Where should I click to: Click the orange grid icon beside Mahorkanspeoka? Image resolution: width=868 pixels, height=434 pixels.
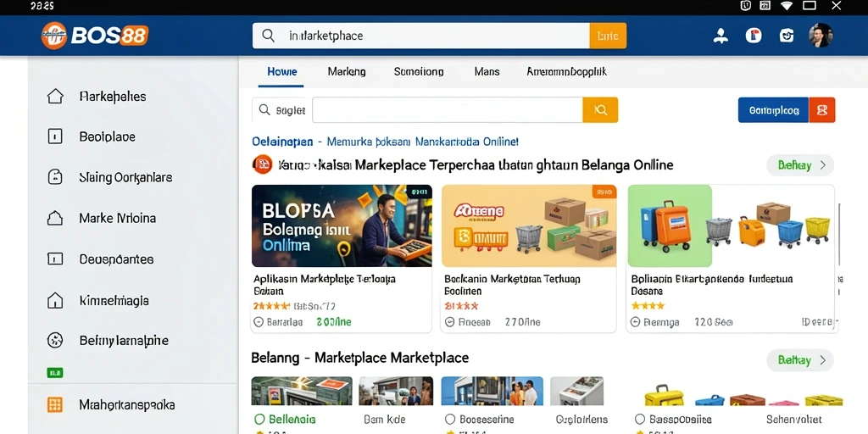pyautogui.click(x=55, y=404)
